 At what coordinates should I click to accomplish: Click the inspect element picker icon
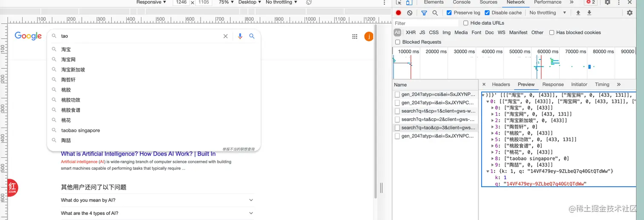398,2
